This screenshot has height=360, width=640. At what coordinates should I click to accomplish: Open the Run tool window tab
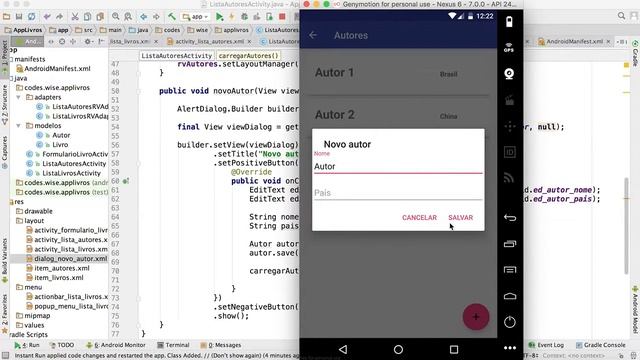click(x=27, y=345)
